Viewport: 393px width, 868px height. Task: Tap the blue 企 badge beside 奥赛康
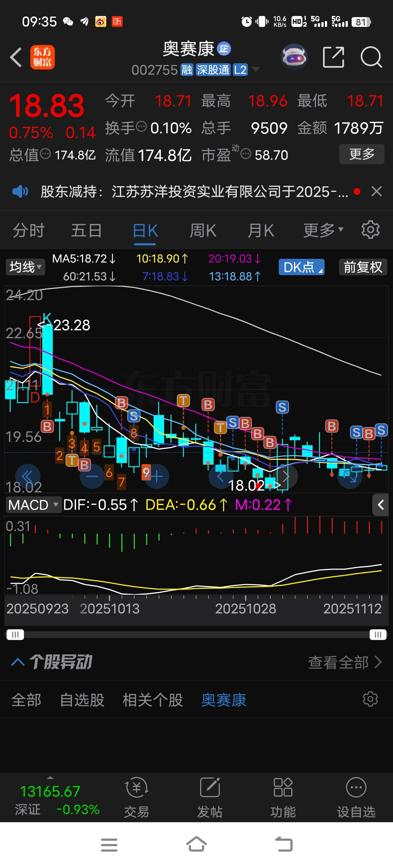(x=224, y=49)
